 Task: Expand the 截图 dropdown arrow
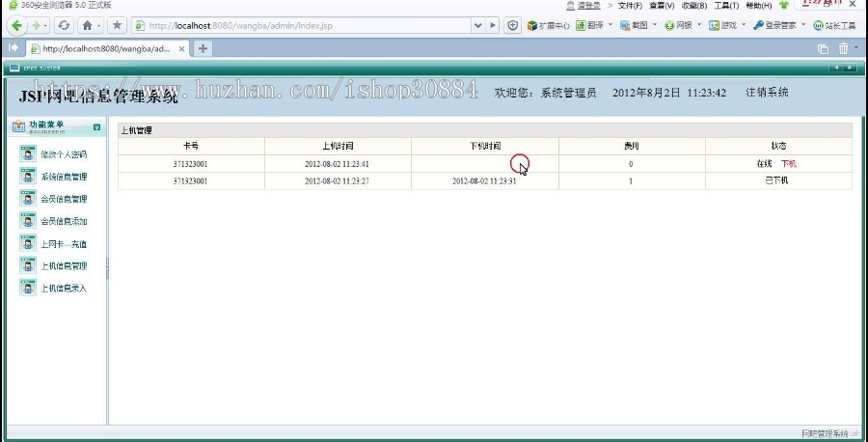pyautogui.click(x=654, y=25)
